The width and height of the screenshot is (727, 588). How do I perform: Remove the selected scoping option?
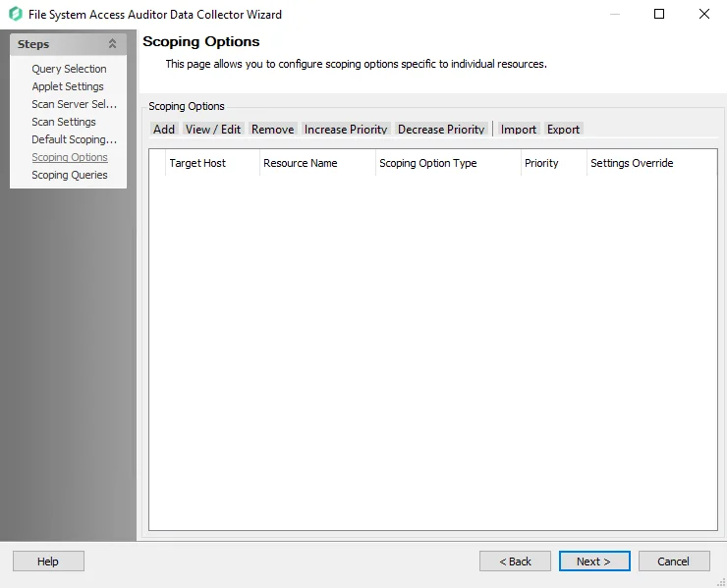pyautogui.click(x=273, y=130)
